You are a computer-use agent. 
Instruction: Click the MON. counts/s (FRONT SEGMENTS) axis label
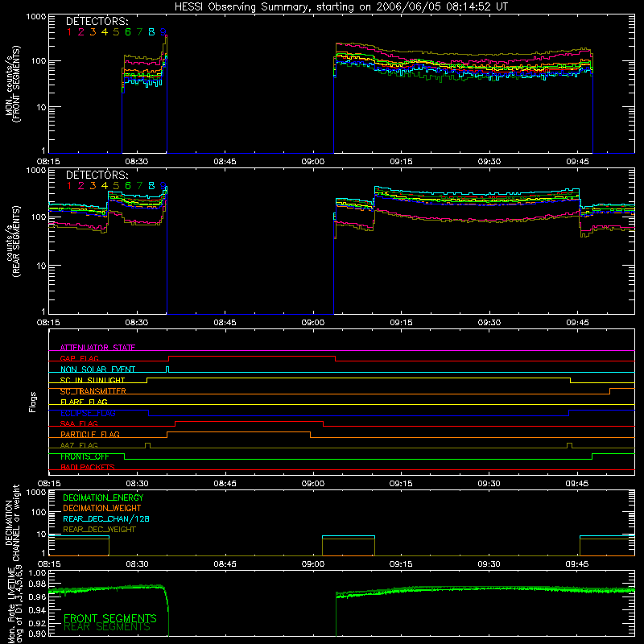click(x=12, y=84)
